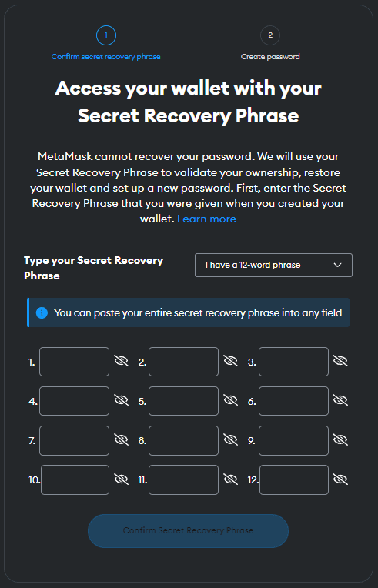Click Confirm Secret Recovery Phrase button

click(x=189, y=530)
